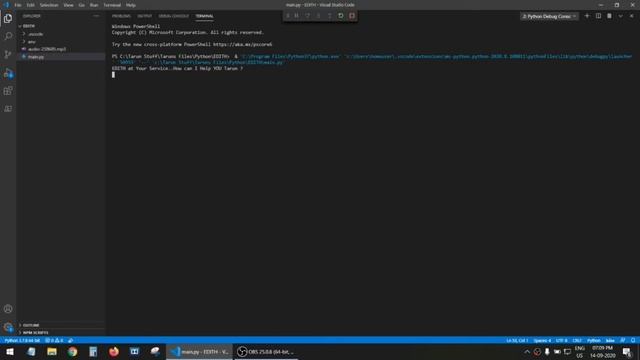640x360 pixels.
Task: Stop the debug session
Action: tap(352, 16)
